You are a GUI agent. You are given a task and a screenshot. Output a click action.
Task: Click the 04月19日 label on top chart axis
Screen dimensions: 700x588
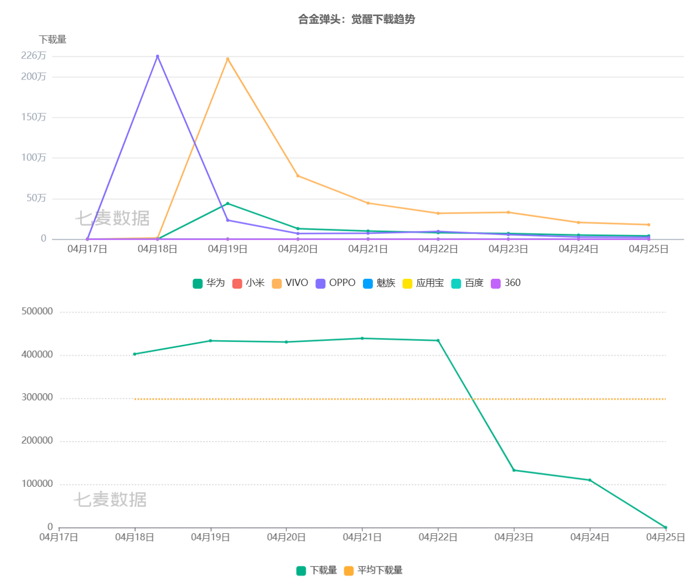(229, 249)
